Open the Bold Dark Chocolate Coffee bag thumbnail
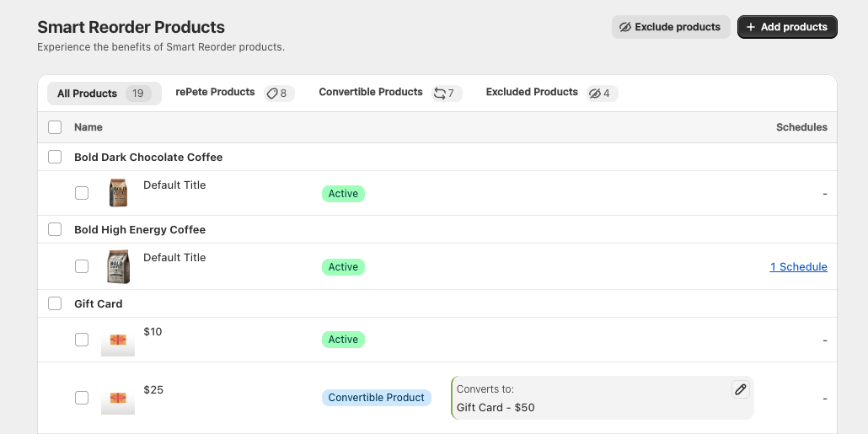Screen dimensions: 868x434 (x=118, y=193)
